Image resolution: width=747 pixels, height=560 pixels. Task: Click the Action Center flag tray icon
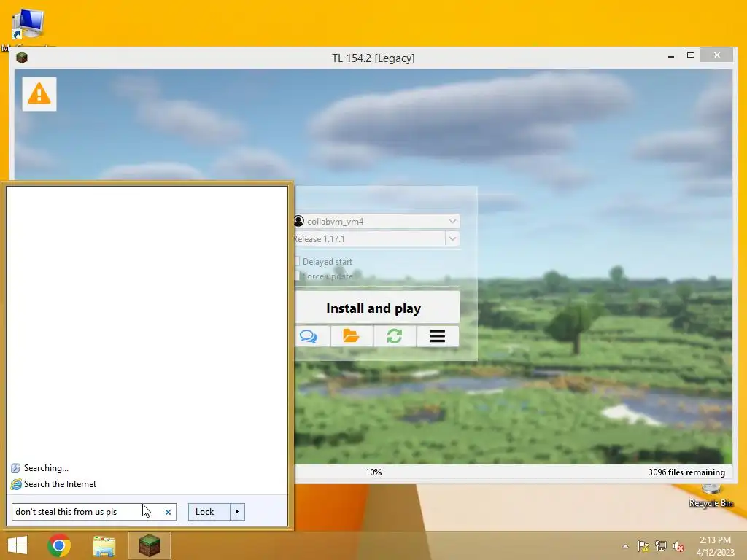643,546
